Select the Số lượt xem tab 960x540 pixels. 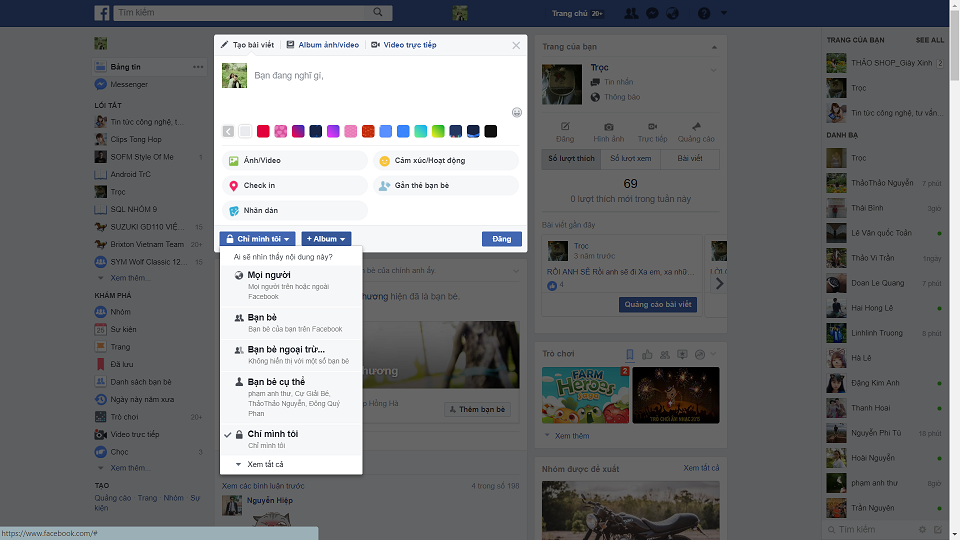(x=631, y=159)
